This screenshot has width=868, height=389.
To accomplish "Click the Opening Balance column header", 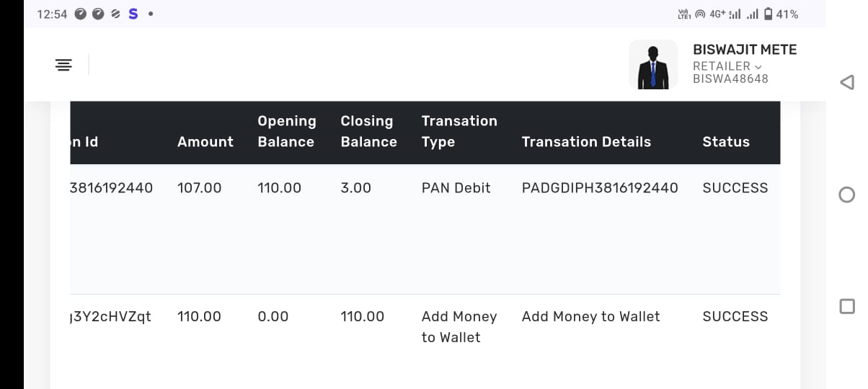I will coord(286,131).
